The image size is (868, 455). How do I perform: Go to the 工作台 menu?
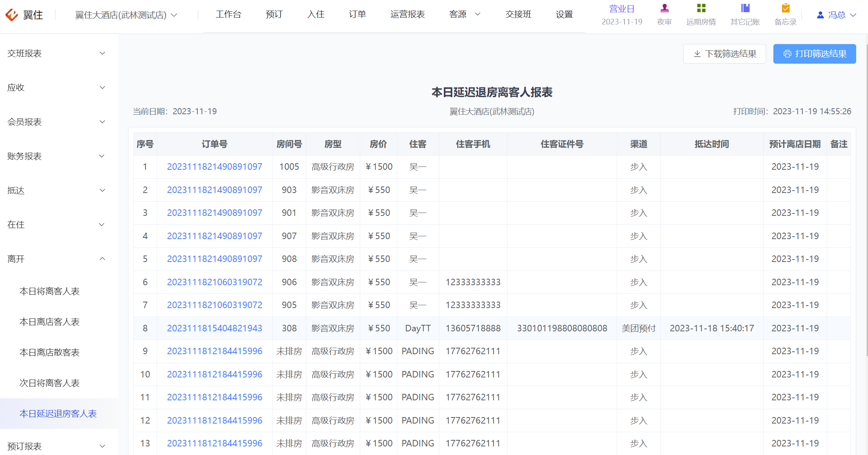[228, 14]
